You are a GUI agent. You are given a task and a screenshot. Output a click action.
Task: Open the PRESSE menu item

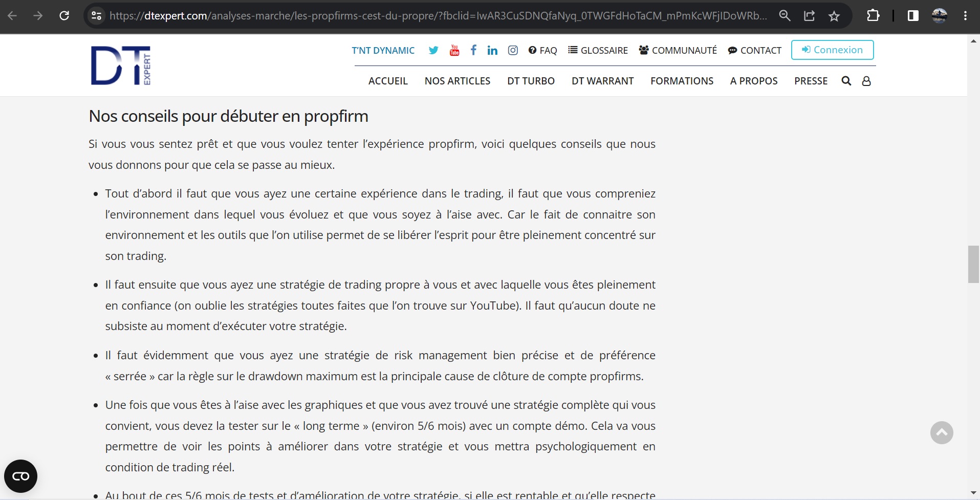pos(811,81)
